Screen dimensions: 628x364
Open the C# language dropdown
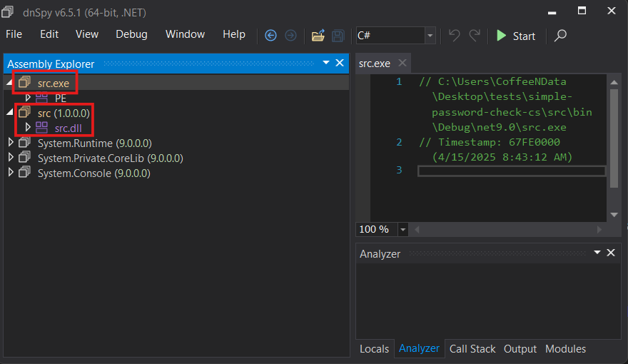430,36
